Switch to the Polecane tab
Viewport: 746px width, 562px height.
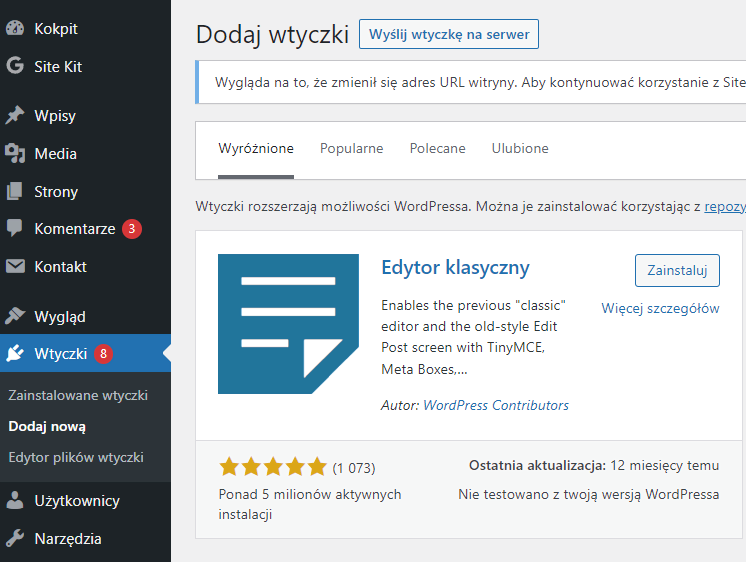(x=437, y=148)
